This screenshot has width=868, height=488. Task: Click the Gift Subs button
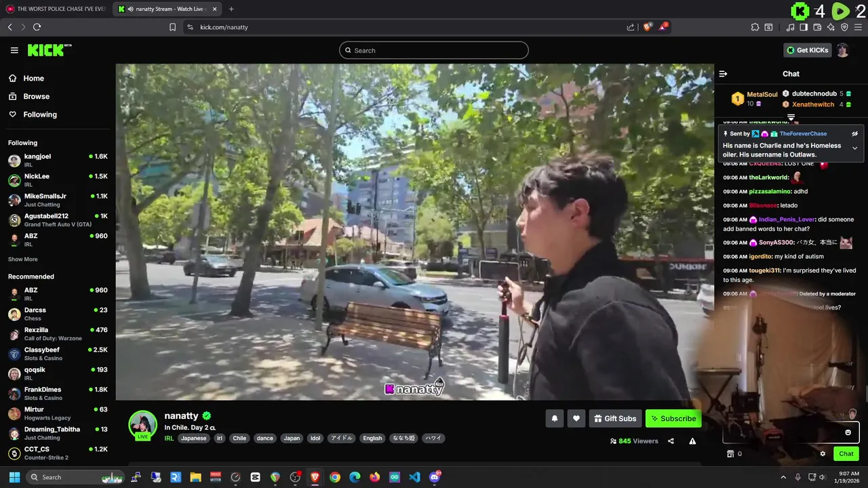(615, 418)
